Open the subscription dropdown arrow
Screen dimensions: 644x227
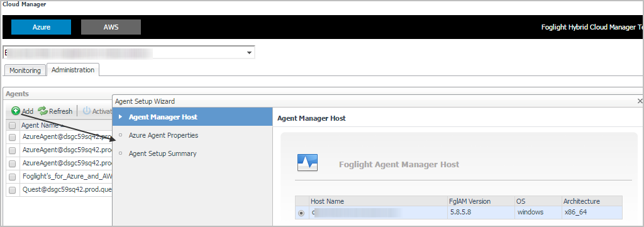click(249, 53)
